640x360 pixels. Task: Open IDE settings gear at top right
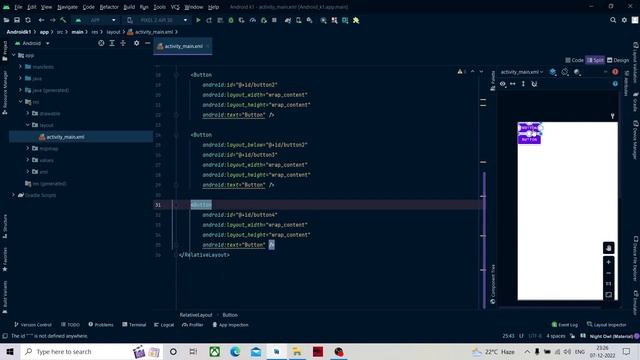coord(624,20)
